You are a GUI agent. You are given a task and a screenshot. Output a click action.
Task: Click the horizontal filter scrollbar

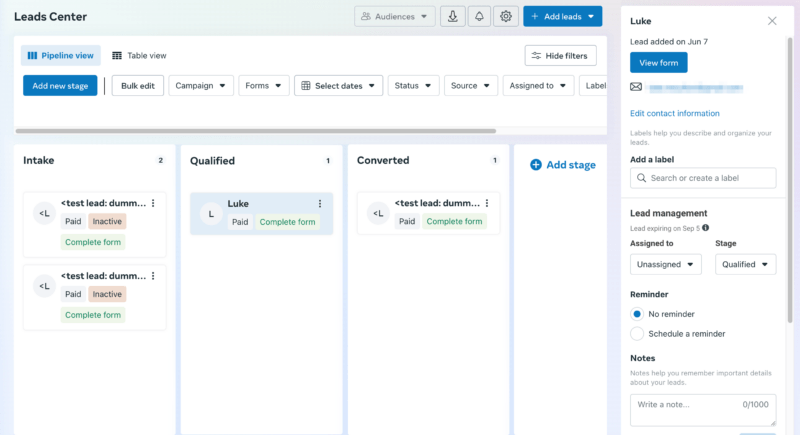click(x=256, y=131)
